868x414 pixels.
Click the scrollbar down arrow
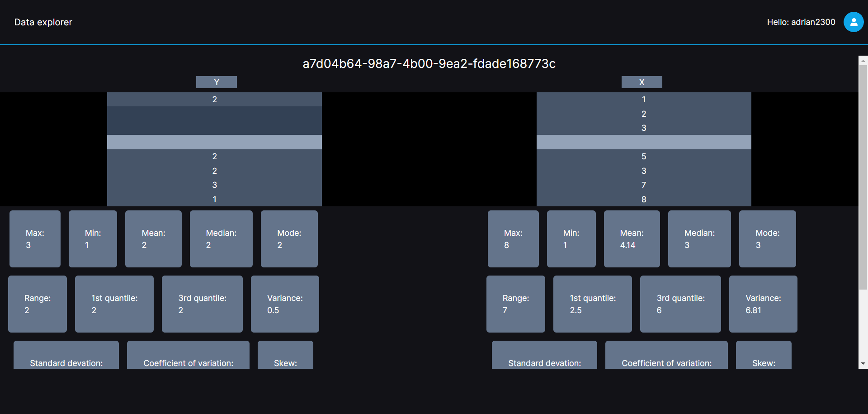point(863,364)
